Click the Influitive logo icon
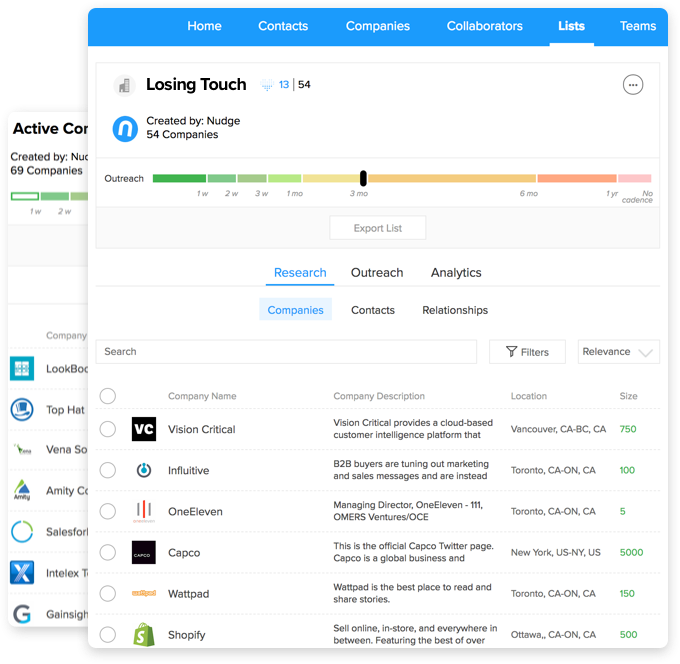Screen dimensions: 680x664 pyautogui.click(x=144, y=470)
